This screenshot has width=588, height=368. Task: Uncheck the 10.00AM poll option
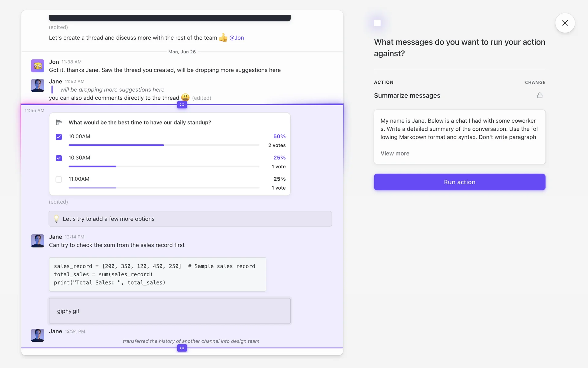(x=59, y=137)
